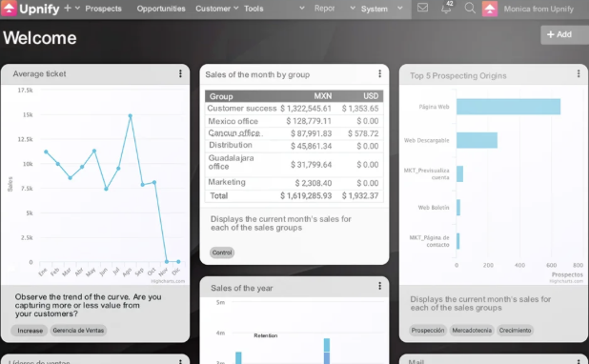Open Sales of the month options menu
This screenshot has width=589, height=364.
379,73
